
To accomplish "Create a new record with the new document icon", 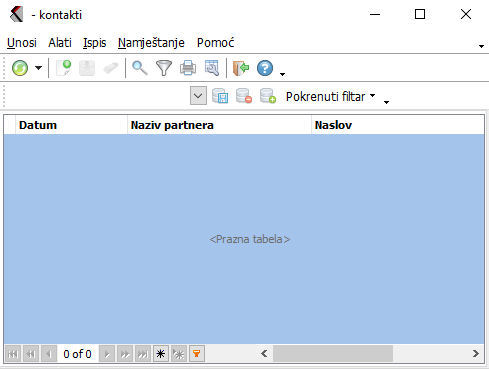I will [x=64, y=68].
